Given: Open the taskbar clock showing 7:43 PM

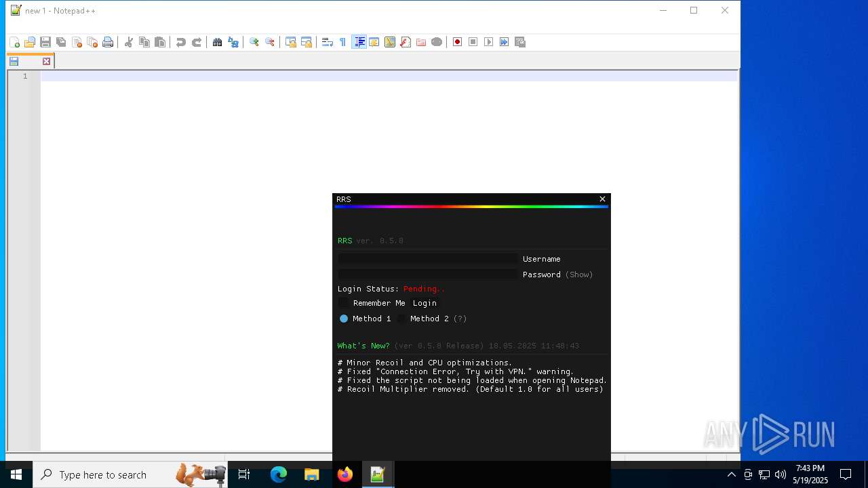Looking at the screenshot, I should coord(810,474).
